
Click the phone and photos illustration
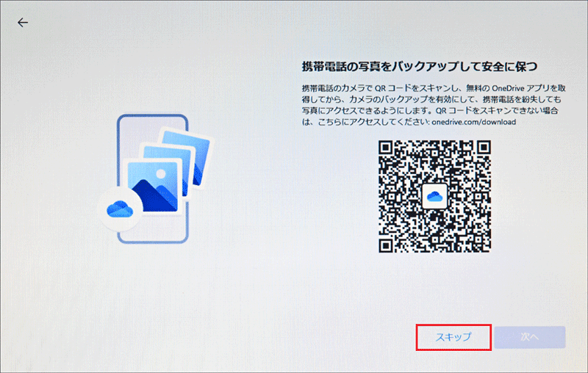(156, 178)
